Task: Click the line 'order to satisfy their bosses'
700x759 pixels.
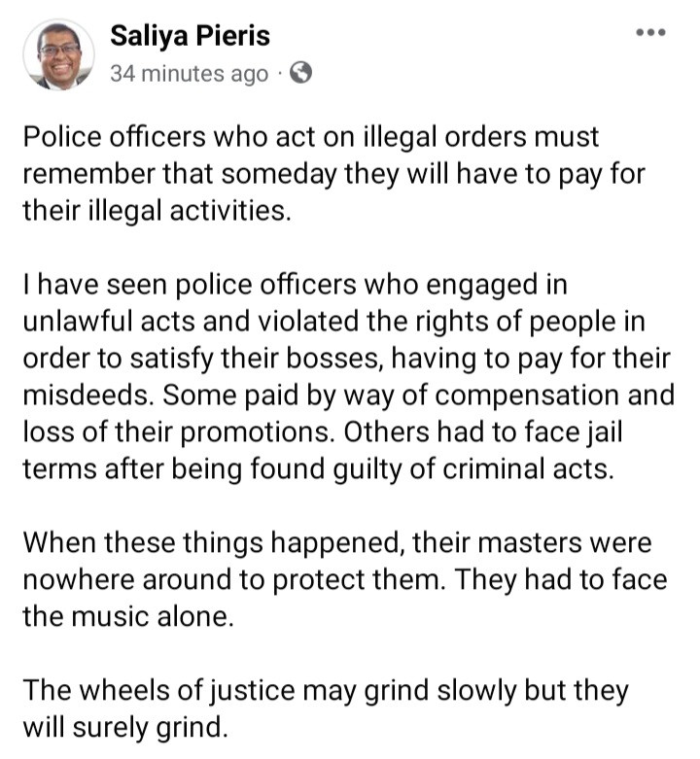Action: [347, 359]
